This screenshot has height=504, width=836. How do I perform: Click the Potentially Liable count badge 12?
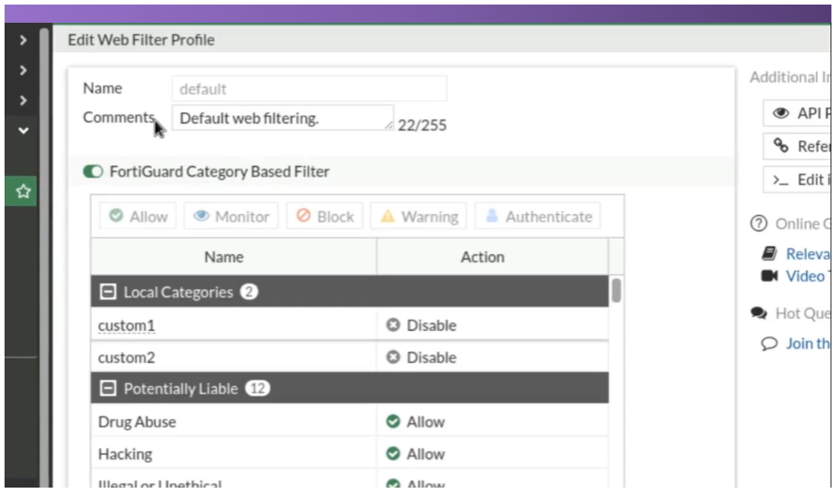(x=257, y=388)
